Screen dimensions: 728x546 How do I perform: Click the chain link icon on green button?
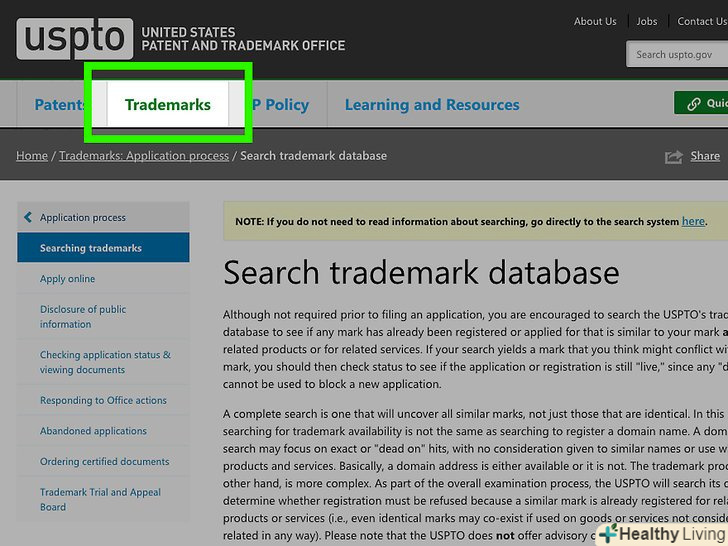click(x=694, y=104)
